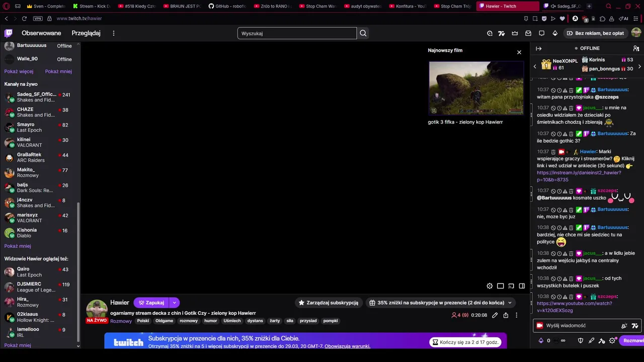
Task: Open the player settings gear
Action: click(490, 286)
